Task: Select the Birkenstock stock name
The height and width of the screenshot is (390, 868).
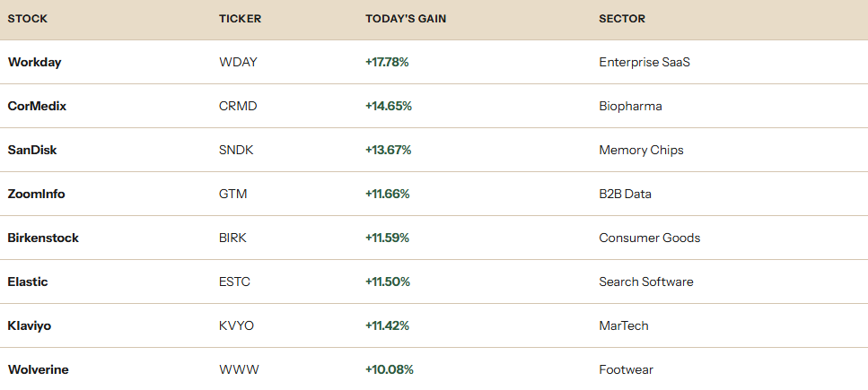Action: pos(43,238)
